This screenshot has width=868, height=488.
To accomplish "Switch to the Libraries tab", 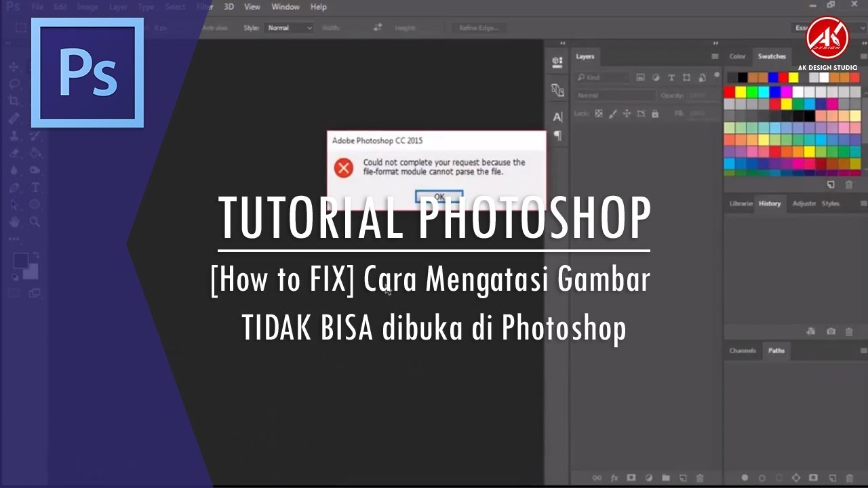I will (x=740, y=203).
